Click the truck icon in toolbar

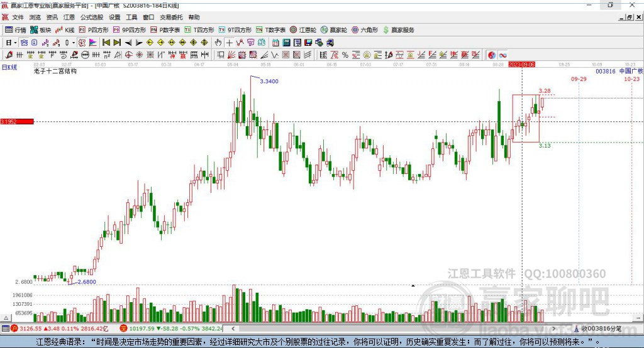pos(330,43)
